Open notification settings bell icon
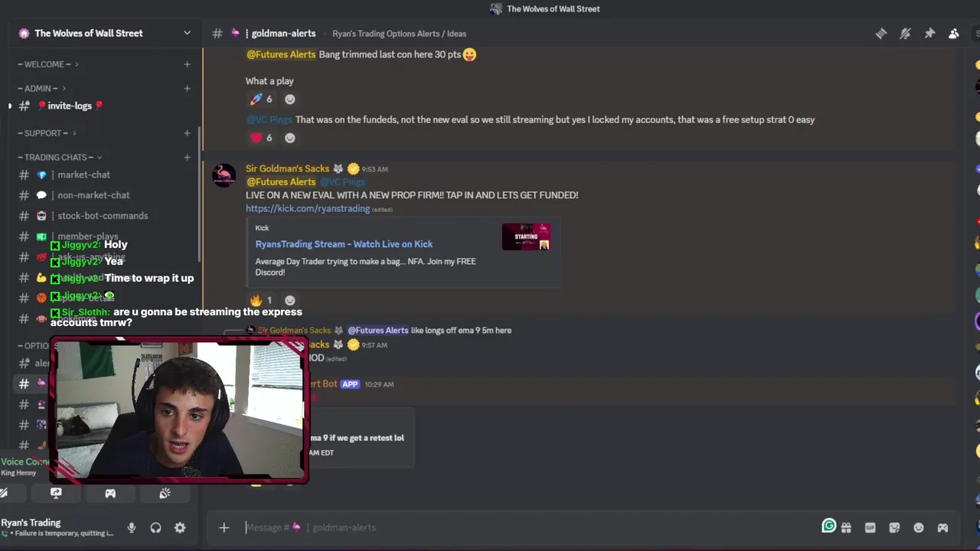This screenshot has height=551, width=980. click(905, 34)
